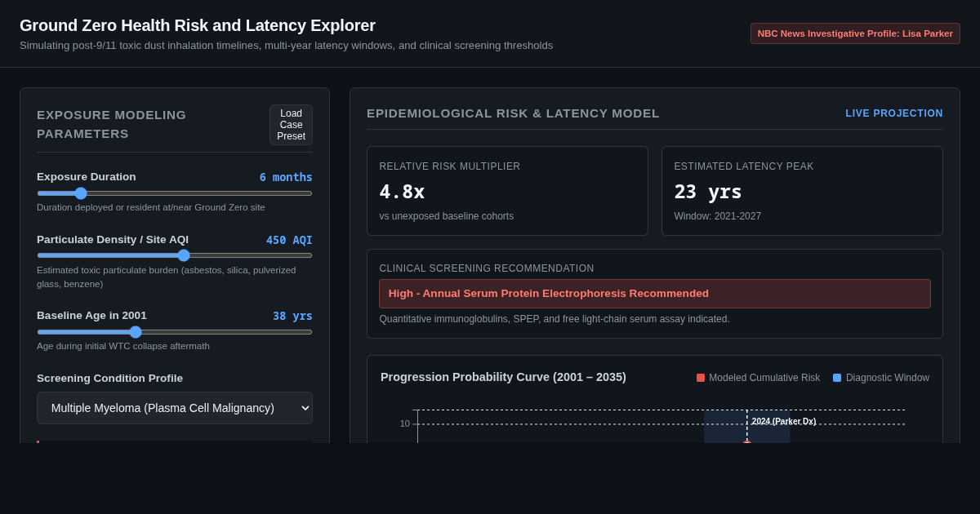Click the 23 yrs latency peak value
This screenshot has height=514, width=980.
(708, 192)
